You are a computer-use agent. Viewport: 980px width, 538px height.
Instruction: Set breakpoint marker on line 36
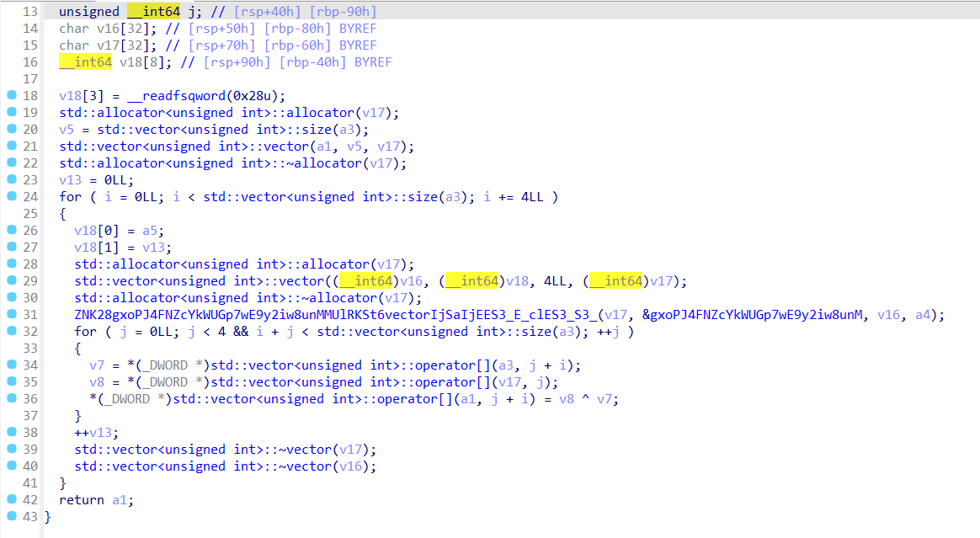(11, 398)
